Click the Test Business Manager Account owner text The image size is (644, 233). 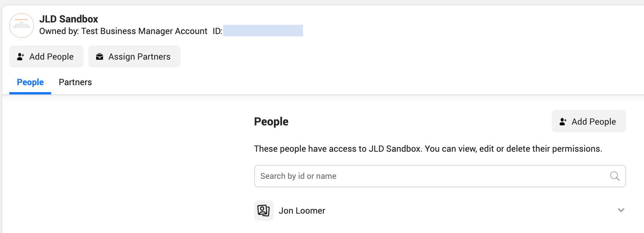(x=144, y=31)
